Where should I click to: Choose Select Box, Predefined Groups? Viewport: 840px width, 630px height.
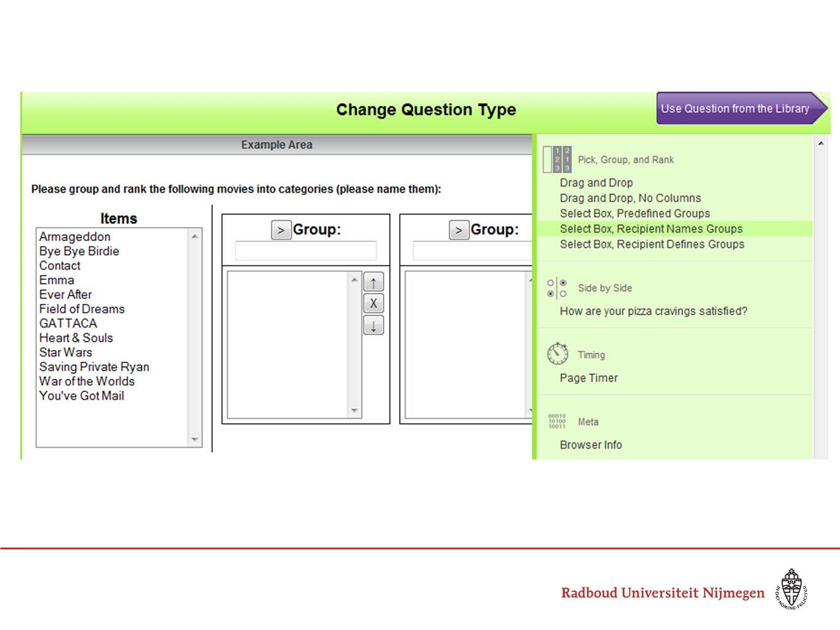click(x=634, y=213)
